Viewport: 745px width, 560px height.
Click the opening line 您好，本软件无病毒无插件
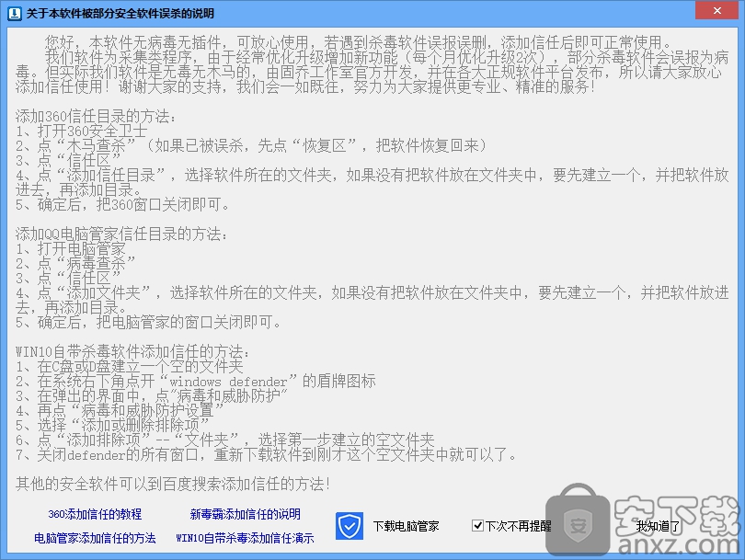(x=358, y=42)
